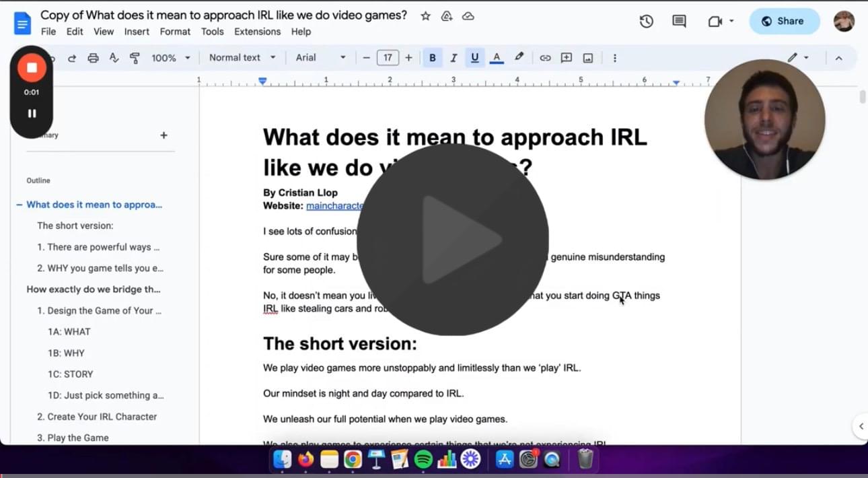
Task: Open the text color picker
Action: pyautogui.click(x=497, y=58)
